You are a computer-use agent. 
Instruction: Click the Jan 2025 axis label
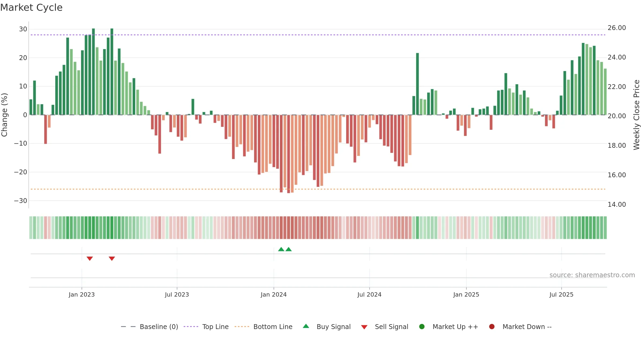466,294
